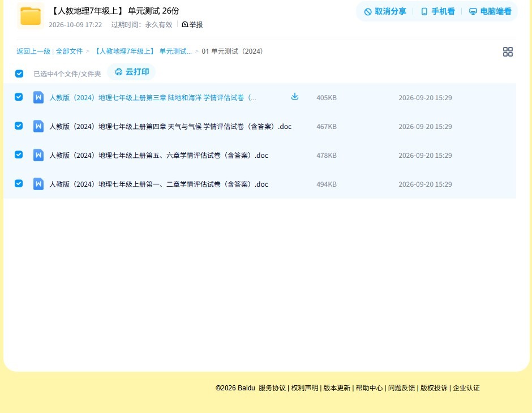Click the yellow shared folder icon
532x413 pixels.
(31, 16)
